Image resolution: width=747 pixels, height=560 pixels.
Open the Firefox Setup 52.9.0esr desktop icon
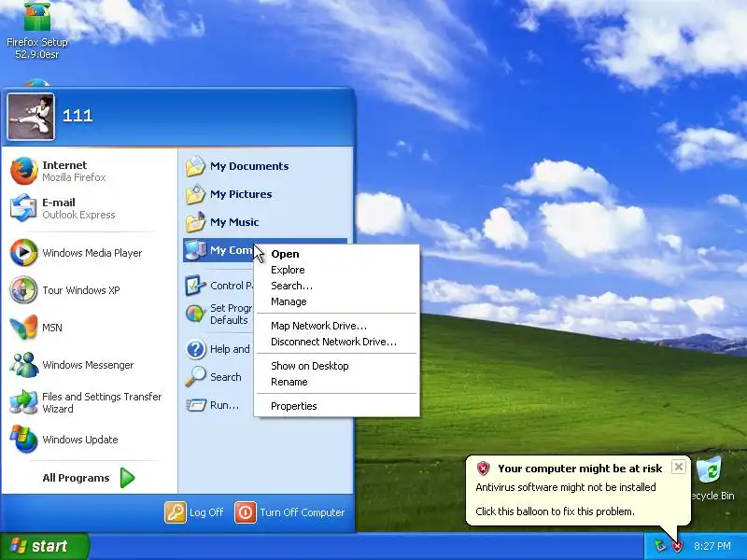point(37,30)
